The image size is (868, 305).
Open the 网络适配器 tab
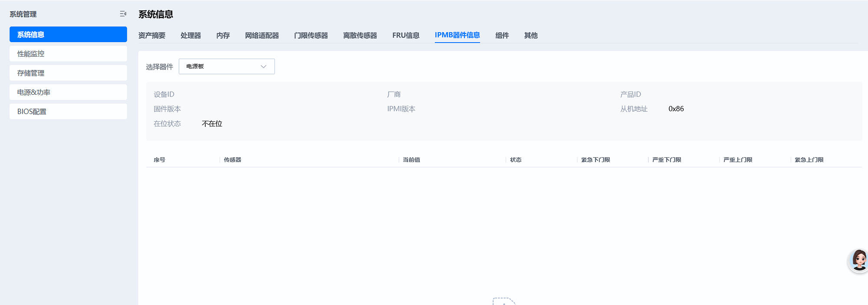pos(262,36)
